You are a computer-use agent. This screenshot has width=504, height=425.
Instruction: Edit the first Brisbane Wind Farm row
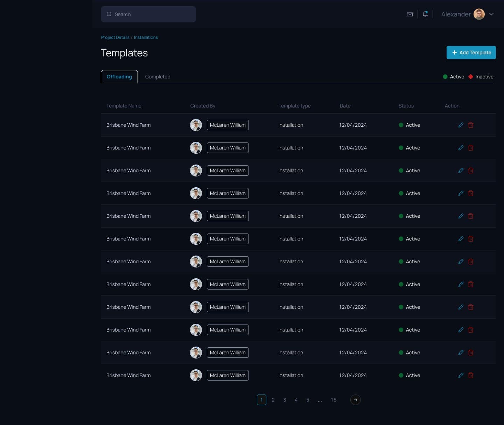pos(461,125)
